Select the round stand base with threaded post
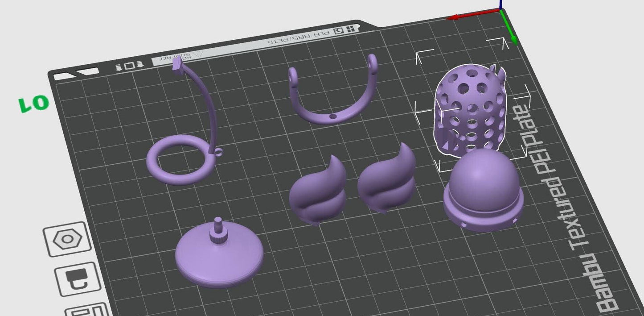 (x=218, y=259)
